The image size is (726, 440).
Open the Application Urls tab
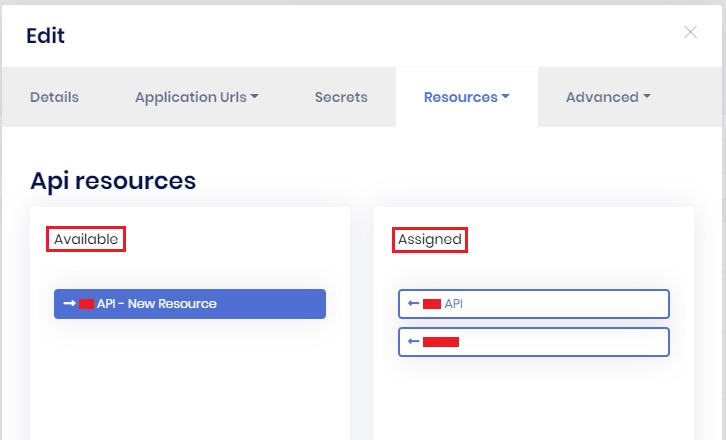[190, 97]
